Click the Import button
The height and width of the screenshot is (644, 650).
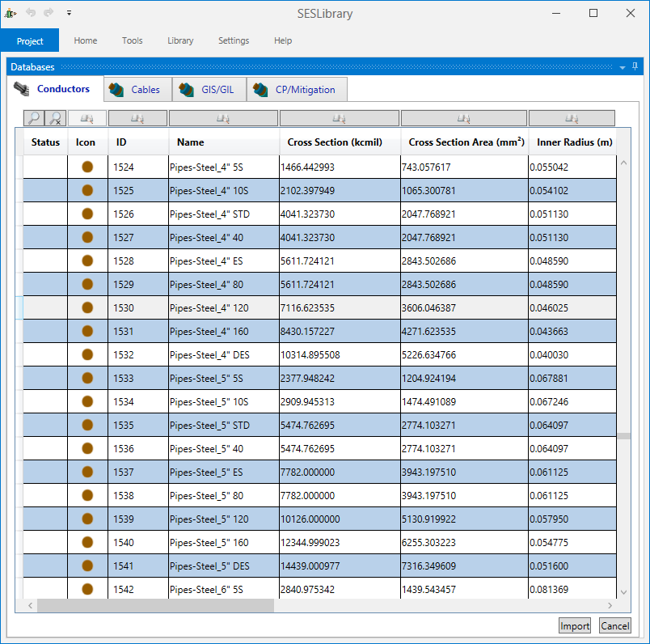[575, 625]
